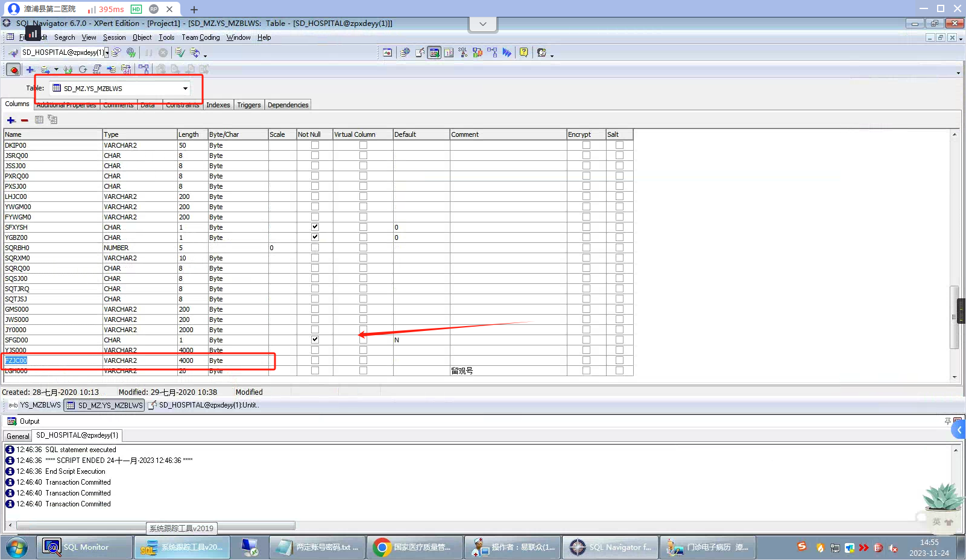Click the add column plus icon
This screenshot has height=560, width=966.
[x=11, y=120]
